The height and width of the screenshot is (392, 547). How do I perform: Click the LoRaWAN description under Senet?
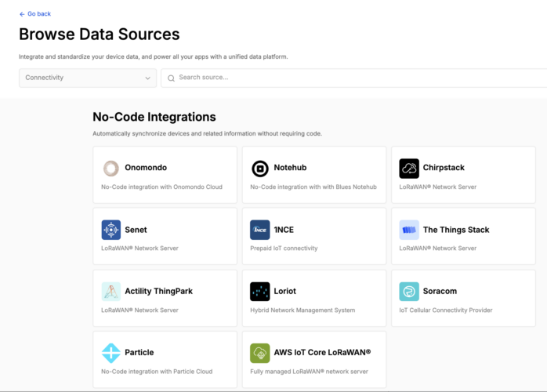pos(139,249)
